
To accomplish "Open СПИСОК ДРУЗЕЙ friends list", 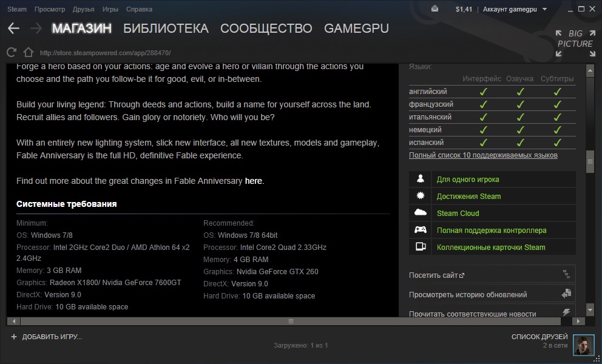I will pyautogui.click(x=539, y=337).
